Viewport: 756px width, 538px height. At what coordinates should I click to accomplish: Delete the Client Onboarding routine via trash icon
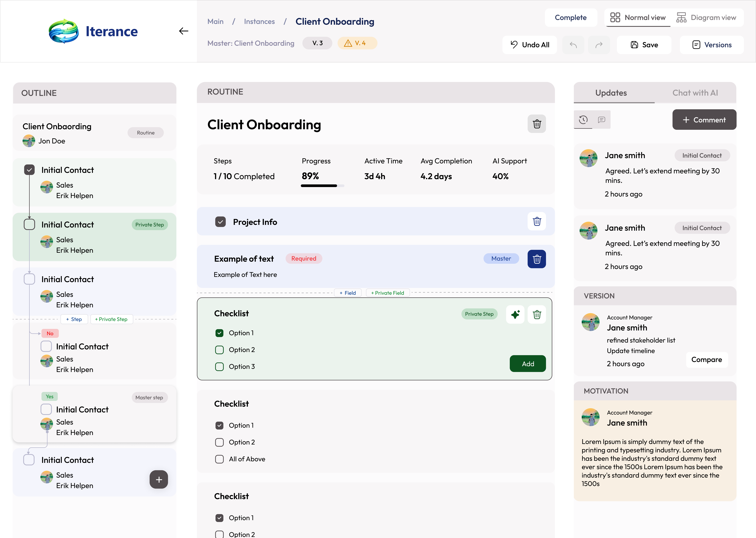[x=537, y=124]
